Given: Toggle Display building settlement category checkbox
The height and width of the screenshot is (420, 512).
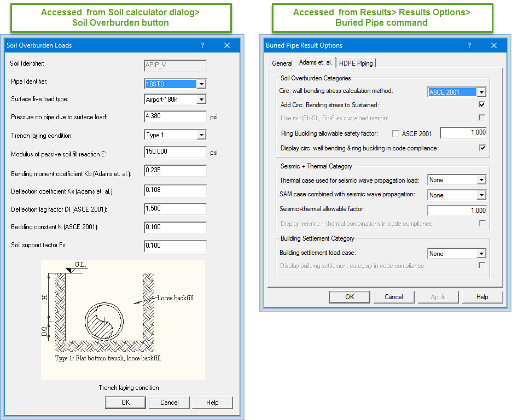Looking at the screenshot, I should click(481, 265).
